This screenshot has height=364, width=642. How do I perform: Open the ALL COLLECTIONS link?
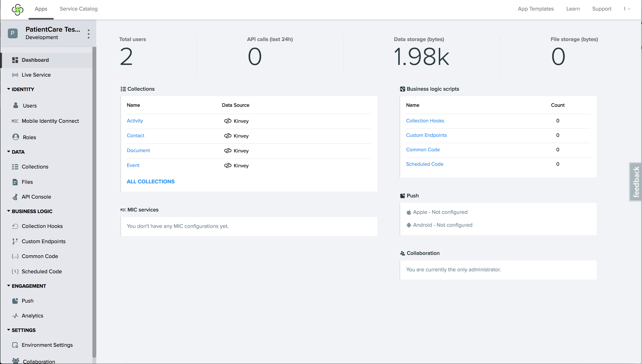151,181
